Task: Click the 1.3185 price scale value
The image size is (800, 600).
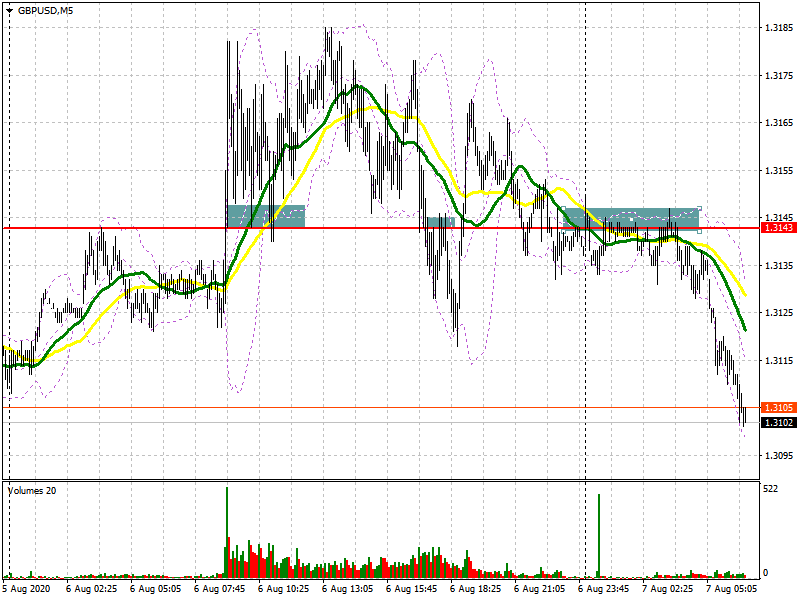Action: pos(779,28)
